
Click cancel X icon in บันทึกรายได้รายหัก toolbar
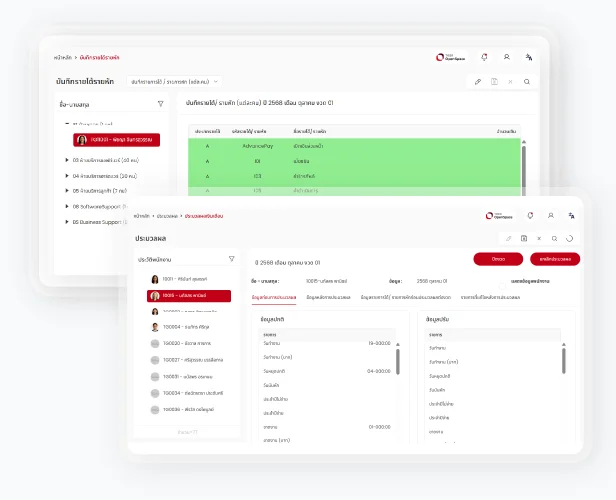[x=510, y=82]
